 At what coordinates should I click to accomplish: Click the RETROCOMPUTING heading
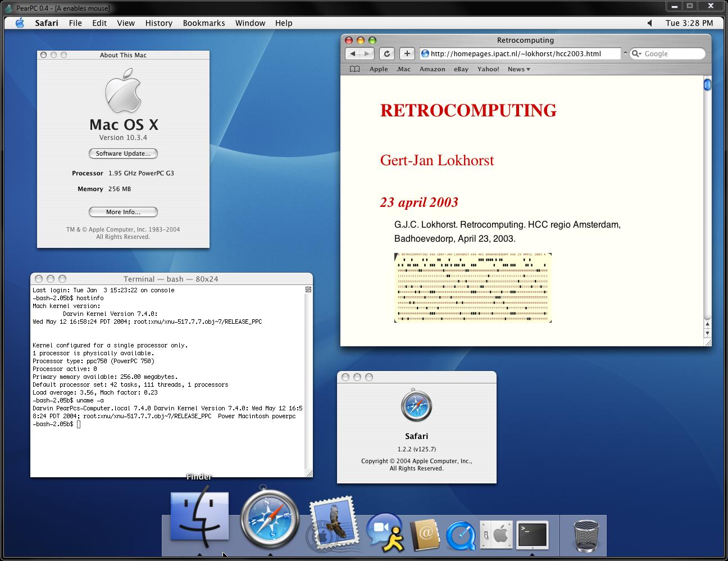pyautogui.click(x=468, y=110)
